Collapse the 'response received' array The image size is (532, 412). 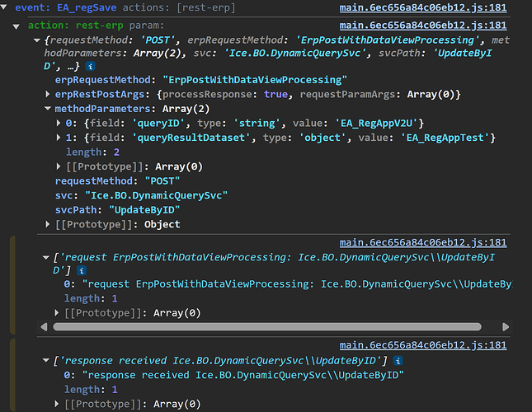click(46, 359)
